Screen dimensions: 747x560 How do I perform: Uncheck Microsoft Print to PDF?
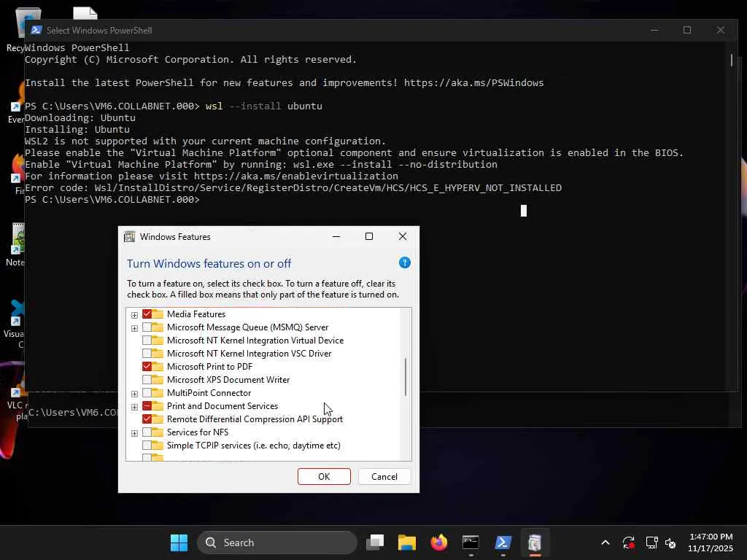(x=147, y=367)
